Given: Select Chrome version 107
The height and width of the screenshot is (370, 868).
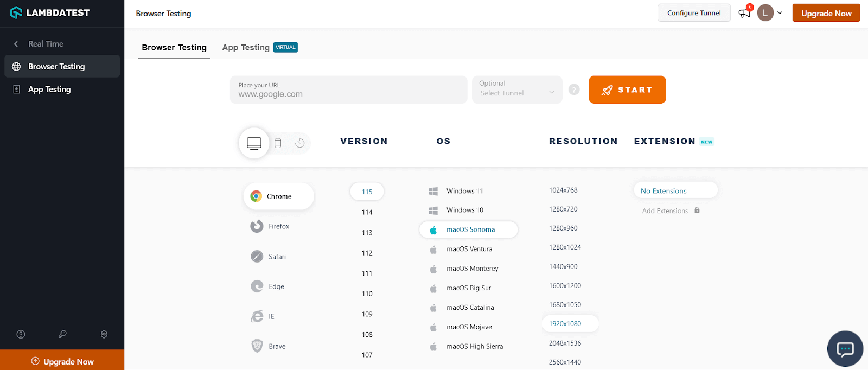Looking at the screenshot, I should pyautogui.click(x=367, y=355).
